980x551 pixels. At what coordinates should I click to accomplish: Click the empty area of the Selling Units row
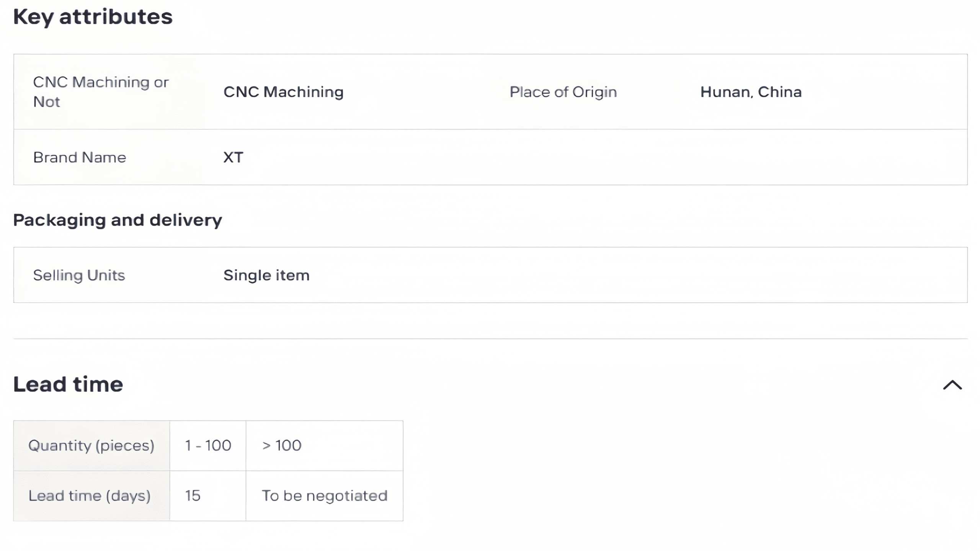click(x=612, y=275)
